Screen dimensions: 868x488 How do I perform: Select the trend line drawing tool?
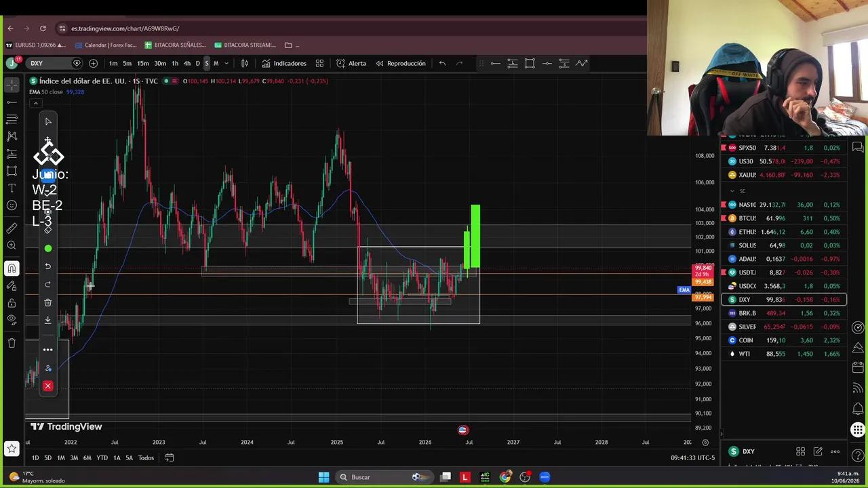12,102
